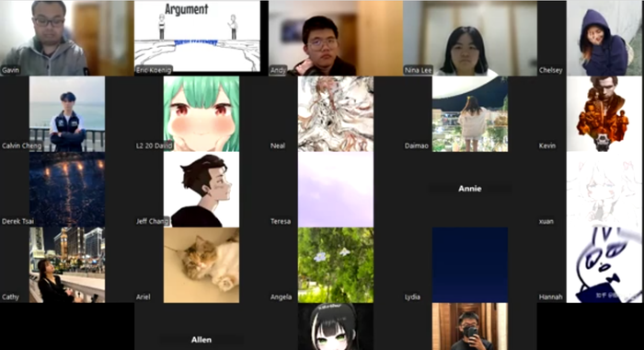Click the Daimao name label
This screenshot has height=350, width=644.
click(417, 146)
